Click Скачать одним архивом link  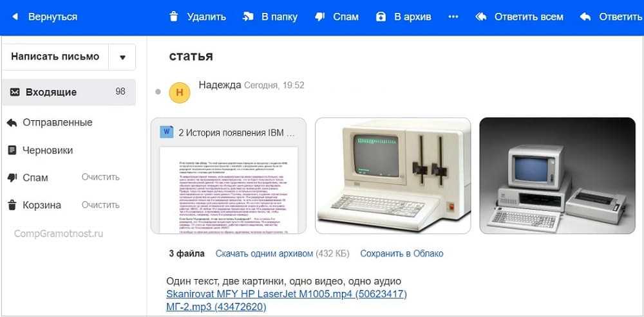click(265, 253)
